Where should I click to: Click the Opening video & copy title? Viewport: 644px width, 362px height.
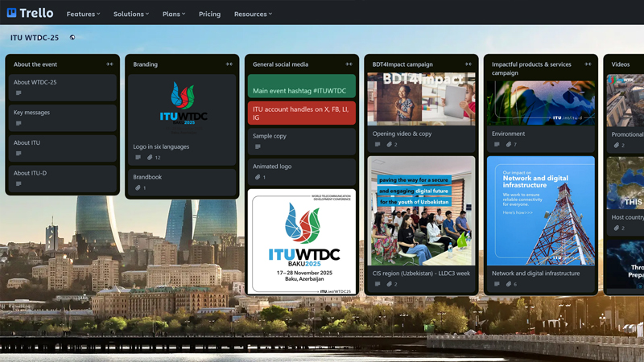402,134
